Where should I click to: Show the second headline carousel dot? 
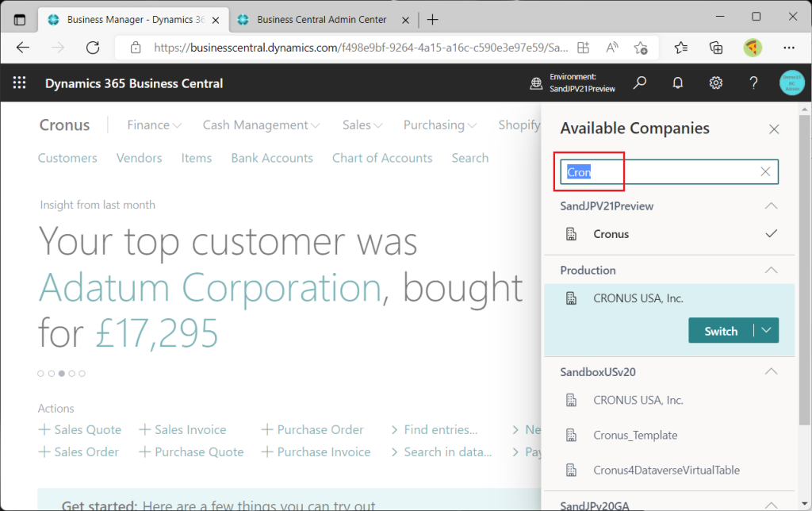(x=52, y=373)
